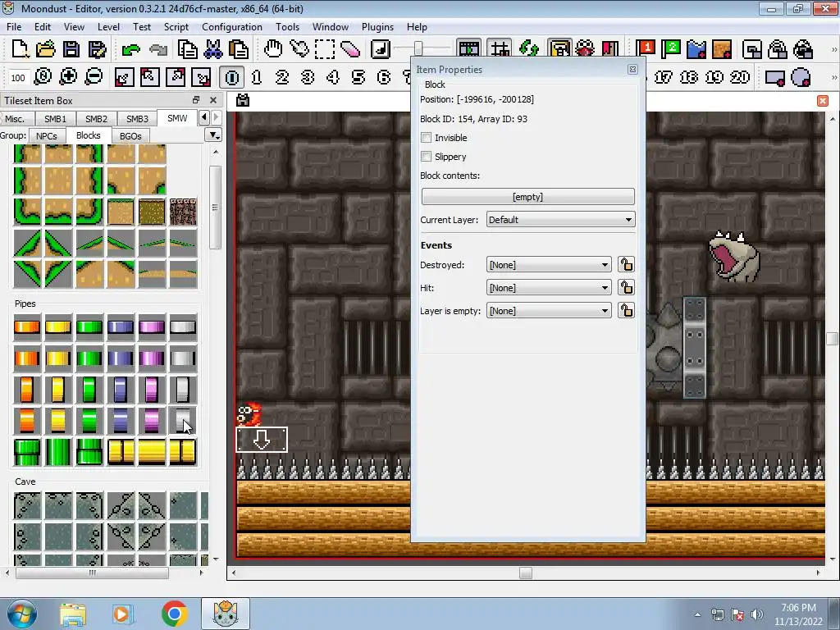Select the pink Eraser tool

coord(350,49)
